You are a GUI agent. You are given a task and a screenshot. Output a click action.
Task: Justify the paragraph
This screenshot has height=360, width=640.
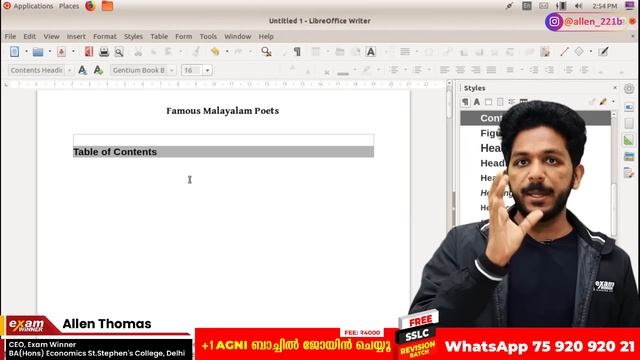(491, 70)
